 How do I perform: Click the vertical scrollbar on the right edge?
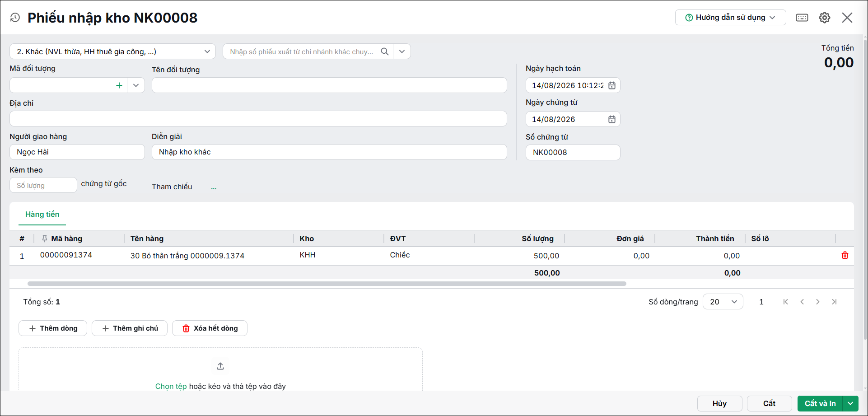click(x=865, y=190)
